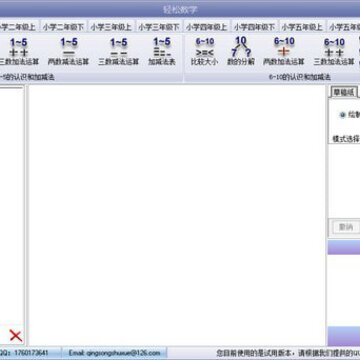Open the 6~10 三数加法运算 exercise
Image resolution: width=360 pixels, height=360 pixels.
[334, 51]
